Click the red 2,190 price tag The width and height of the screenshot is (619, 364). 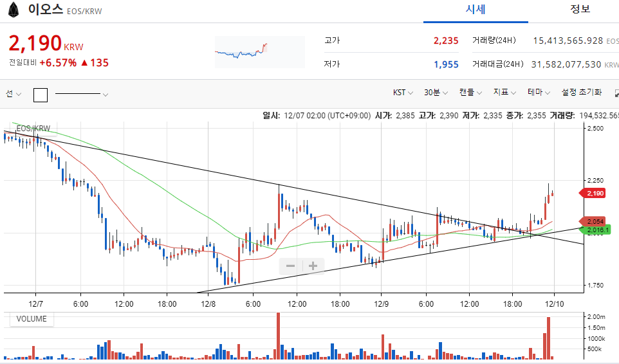(x=593, y=193)
